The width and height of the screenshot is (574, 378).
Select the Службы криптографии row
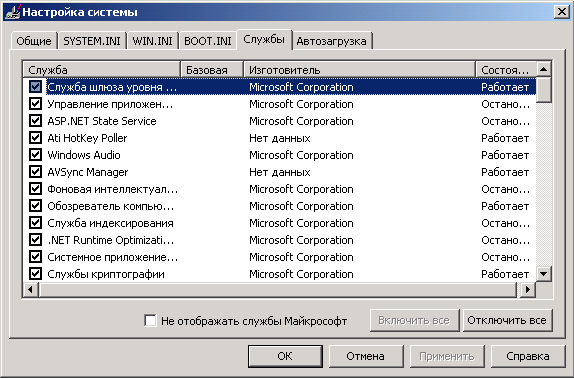pyautogui.click(x=279, y=274)
